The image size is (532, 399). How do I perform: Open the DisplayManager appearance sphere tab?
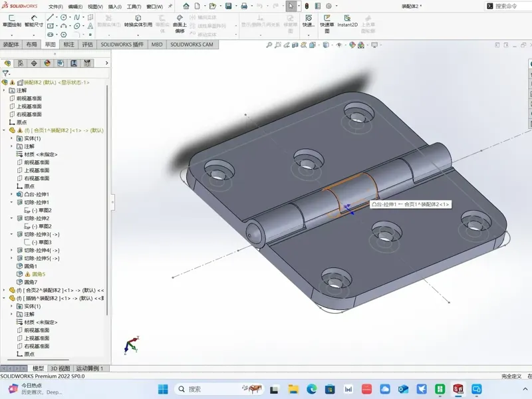47,63
